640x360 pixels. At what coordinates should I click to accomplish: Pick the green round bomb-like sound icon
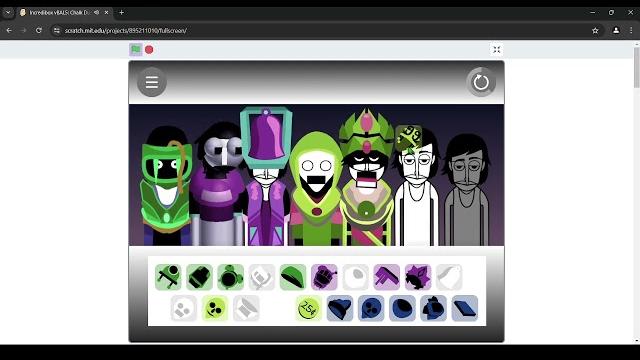point(231,277)
